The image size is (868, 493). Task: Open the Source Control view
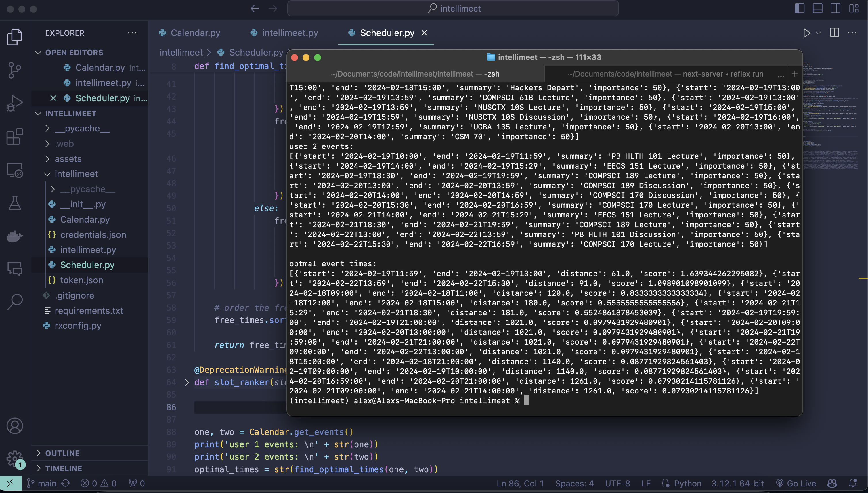(14, 70)
